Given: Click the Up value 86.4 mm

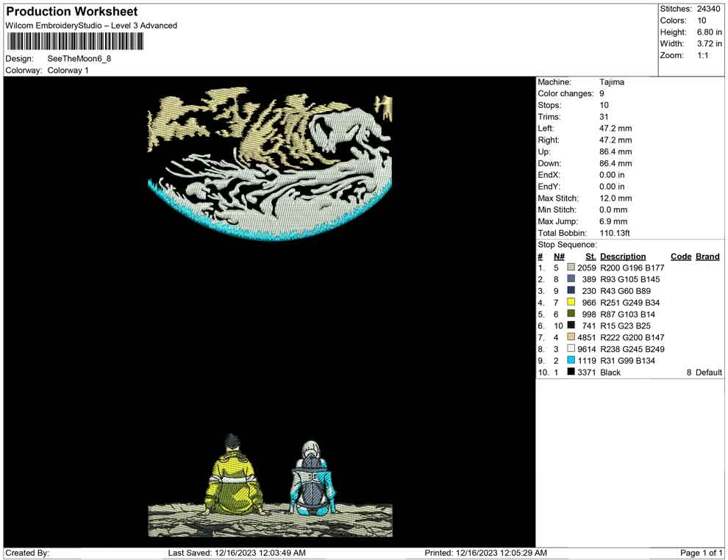Looking at the screenshot, I should click(x=615, y=151).
